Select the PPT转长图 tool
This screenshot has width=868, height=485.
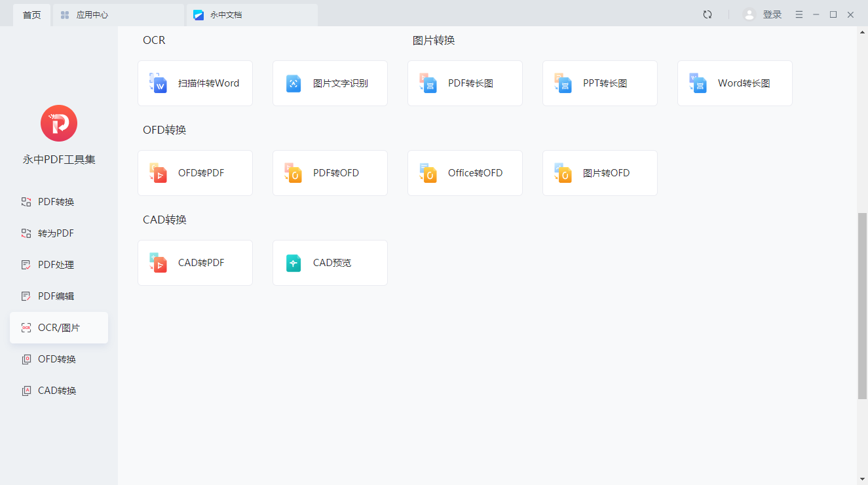(x=599, y=83)
